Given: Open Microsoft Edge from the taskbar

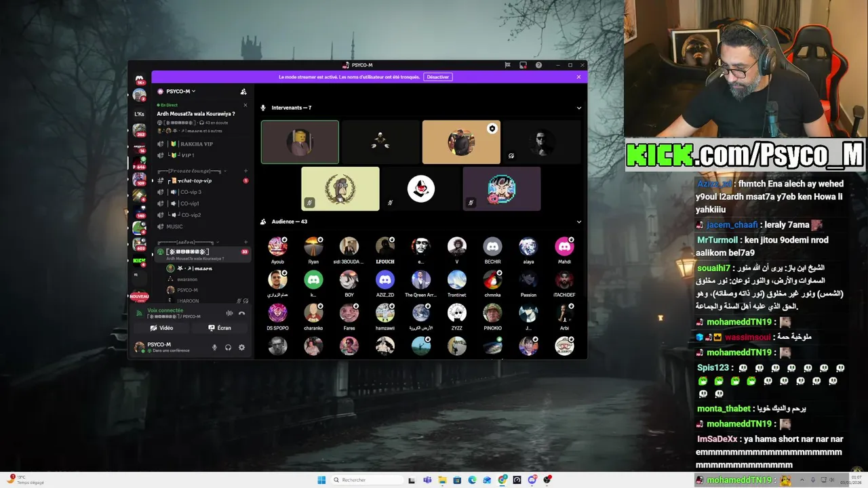Looking at the screenshot, I should [x=472, y=480].
